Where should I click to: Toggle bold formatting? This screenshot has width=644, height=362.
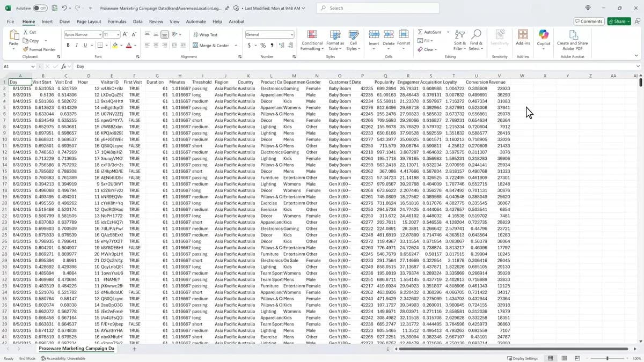(68, 45)
